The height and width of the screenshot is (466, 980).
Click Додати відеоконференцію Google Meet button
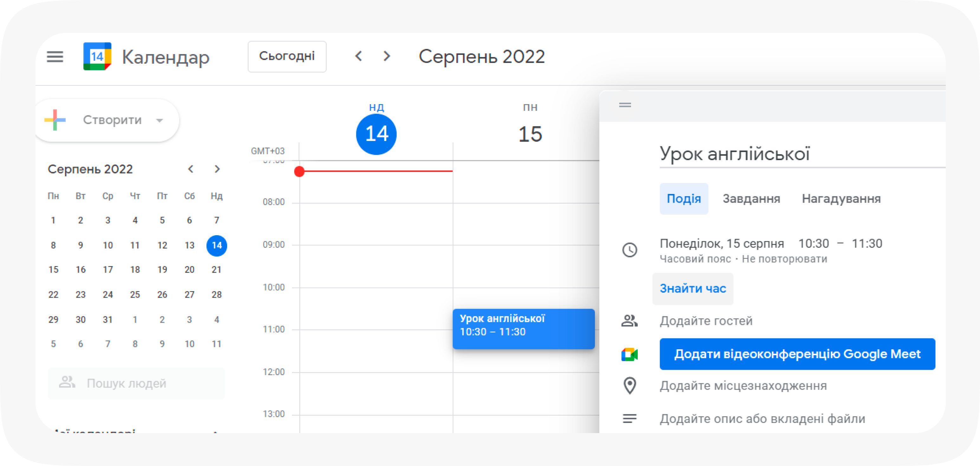[x=797, y=354]
